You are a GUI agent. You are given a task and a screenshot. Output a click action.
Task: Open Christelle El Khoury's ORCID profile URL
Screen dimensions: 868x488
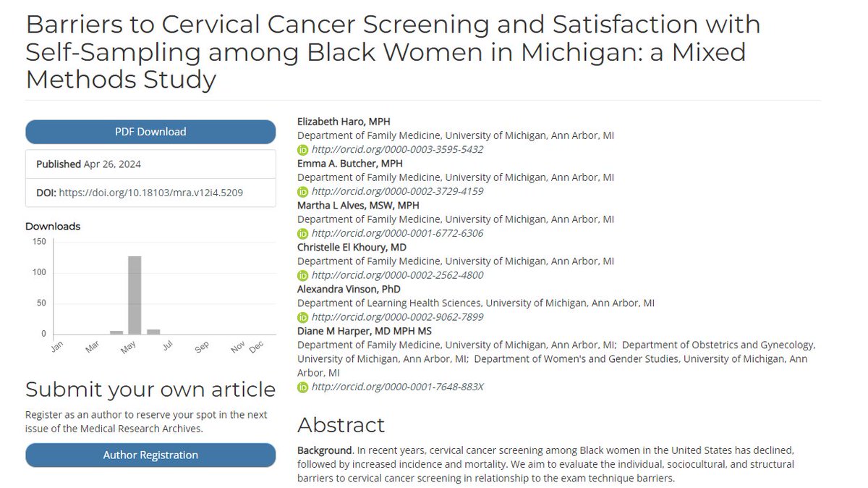(x=396, y=275)
